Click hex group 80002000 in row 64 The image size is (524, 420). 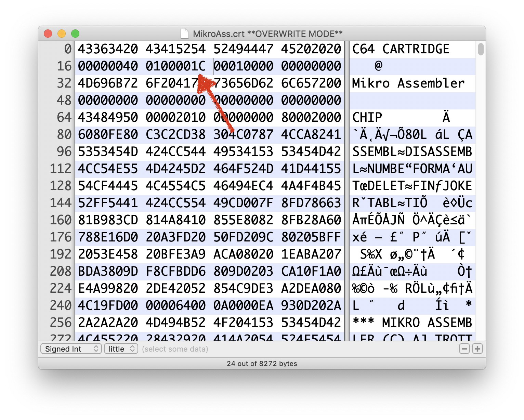pyautogui.click(x=311, y=117)
